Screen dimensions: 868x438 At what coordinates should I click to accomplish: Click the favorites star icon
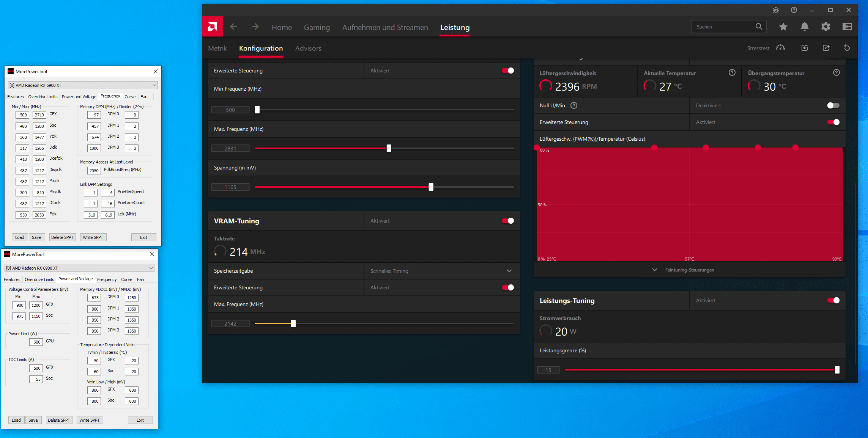click(x=783, y=27)
